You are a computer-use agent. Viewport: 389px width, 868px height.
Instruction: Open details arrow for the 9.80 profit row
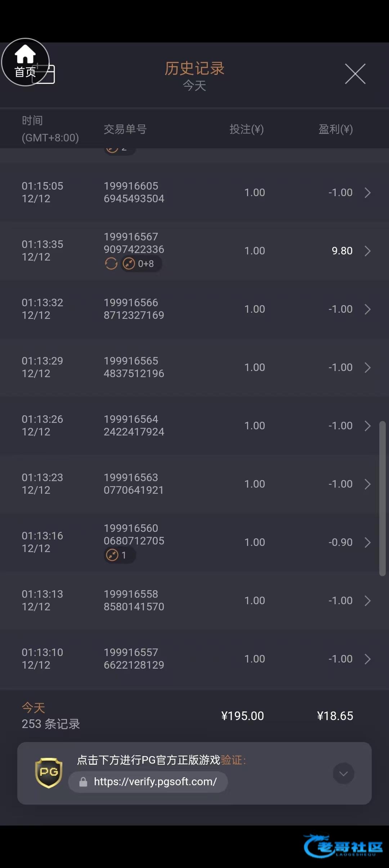coord(367,251)
